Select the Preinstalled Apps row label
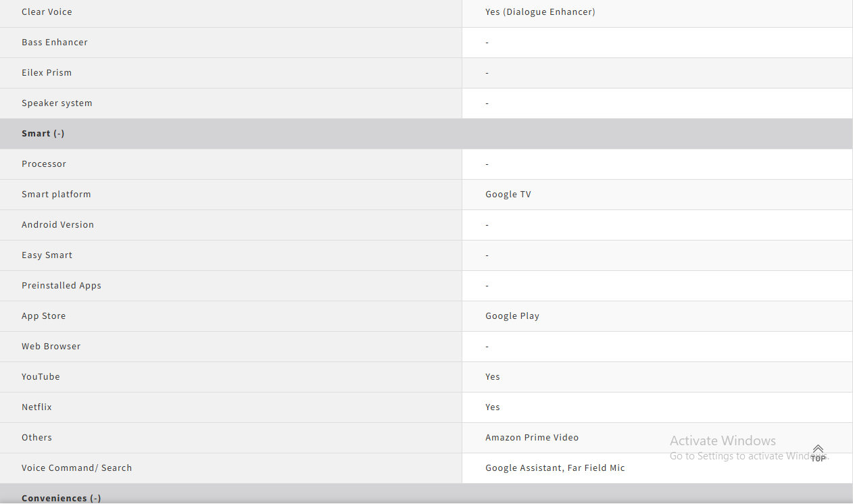The image size is (853, 504). pyautogui.click(x=62, y=286)
